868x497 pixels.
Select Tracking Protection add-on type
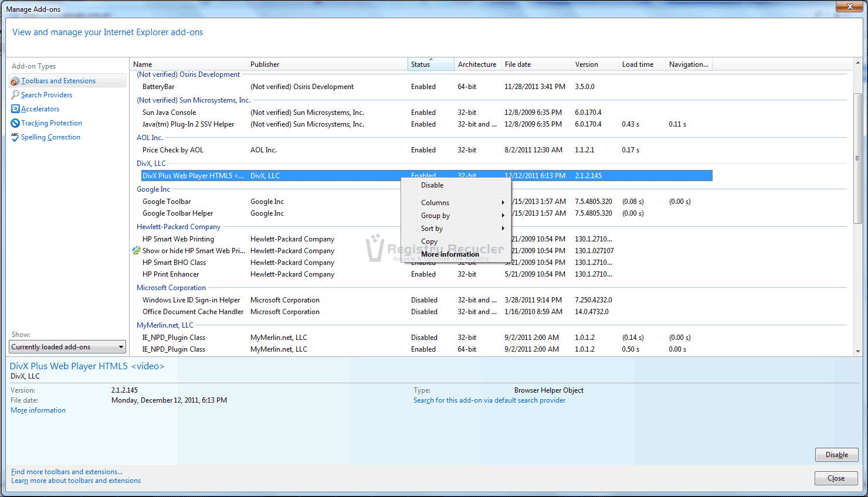[x=52, y=123]
